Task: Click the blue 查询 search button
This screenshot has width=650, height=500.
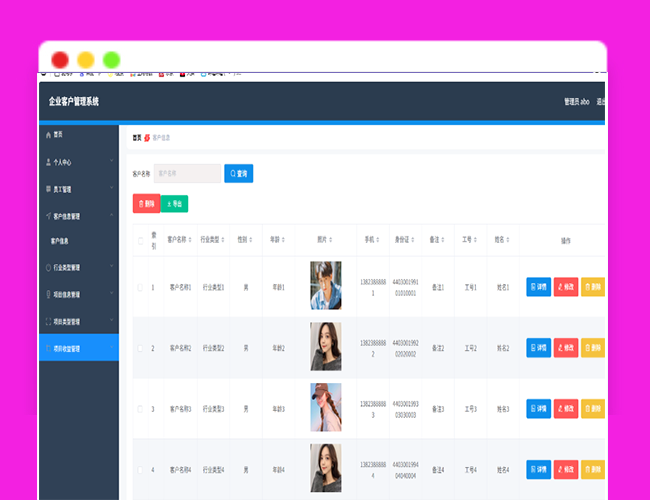Action: 239,173
